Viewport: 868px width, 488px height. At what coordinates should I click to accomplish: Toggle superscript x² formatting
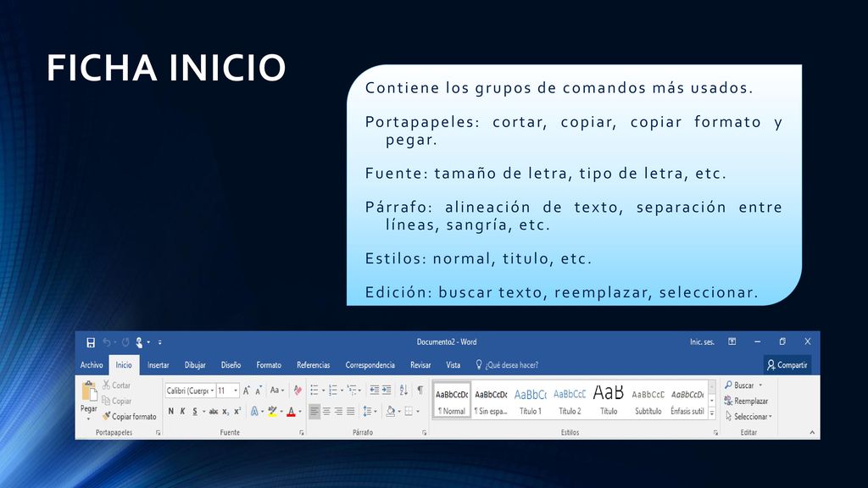237,411
